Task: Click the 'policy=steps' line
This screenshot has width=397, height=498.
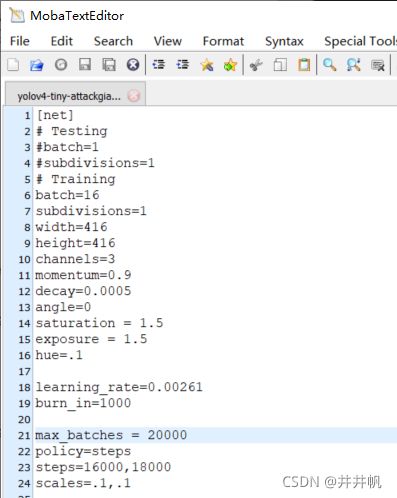Action: click(x=83, y=451)
